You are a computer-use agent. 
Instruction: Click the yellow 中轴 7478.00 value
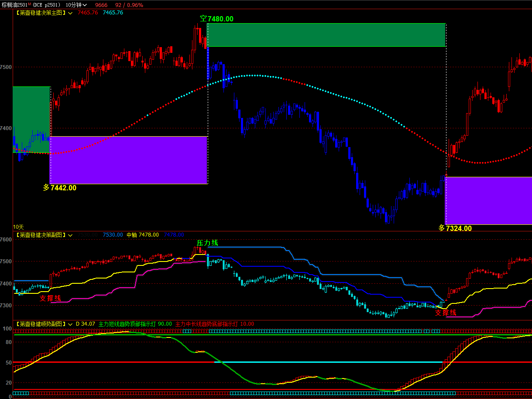point(143,235)
